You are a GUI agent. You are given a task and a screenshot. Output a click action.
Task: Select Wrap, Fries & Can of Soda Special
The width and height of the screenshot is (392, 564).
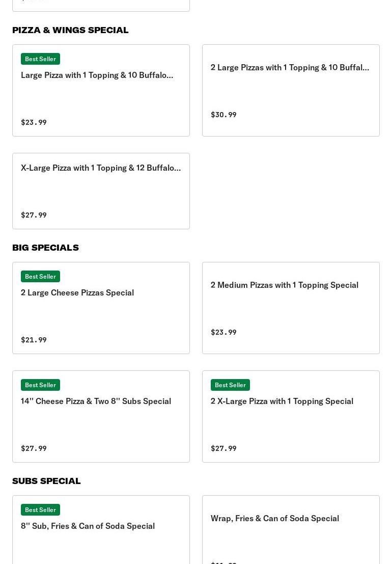pos(274,519)
